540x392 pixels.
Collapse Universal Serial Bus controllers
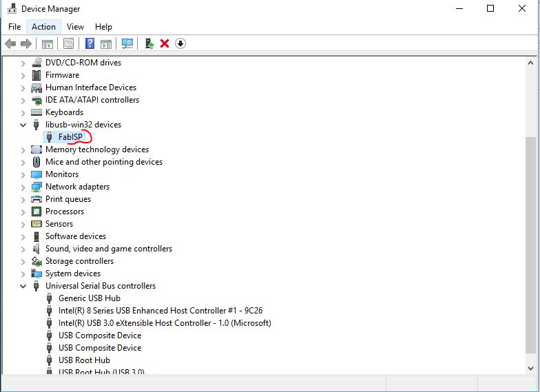pyautogui.click(x=23, y=286)
